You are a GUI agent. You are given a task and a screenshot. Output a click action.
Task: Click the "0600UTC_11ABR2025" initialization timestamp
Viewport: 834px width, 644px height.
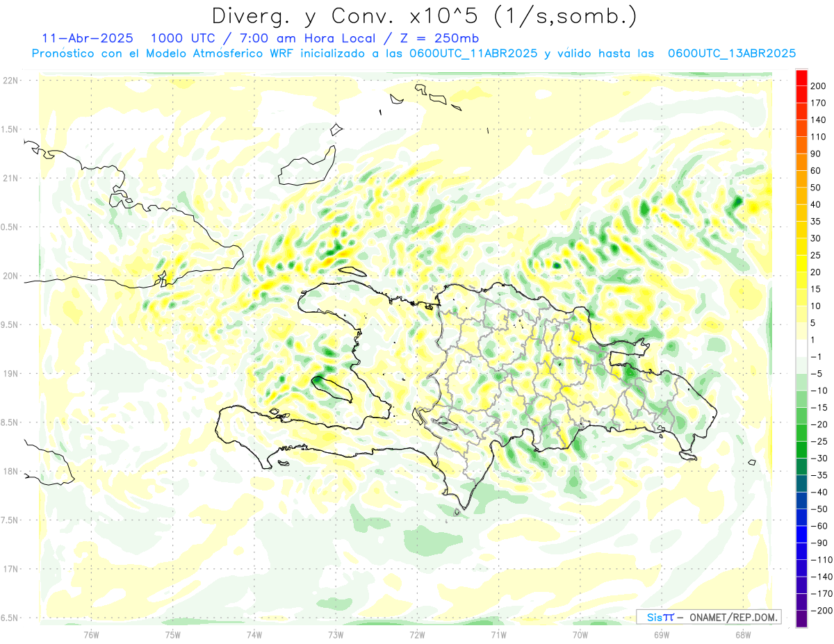click(x=472, y=53)
